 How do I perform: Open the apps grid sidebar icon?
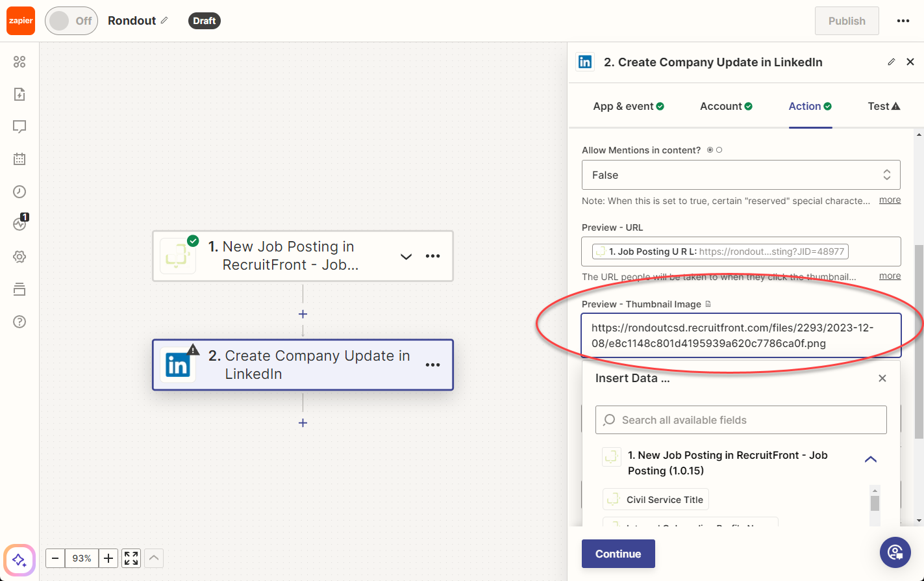pyautogui.click(x=19, y=62)
